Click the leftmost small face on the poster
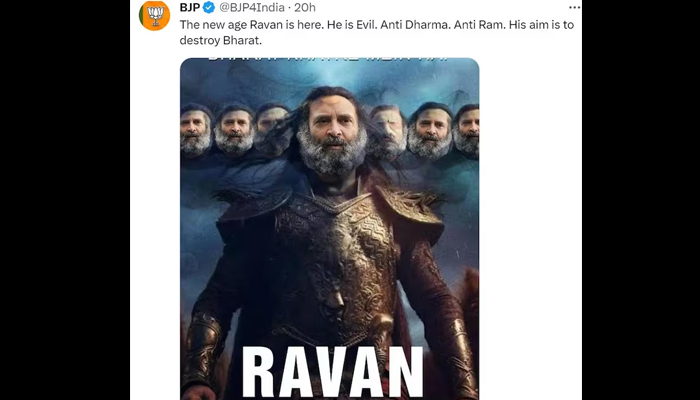 coord(195,130)
